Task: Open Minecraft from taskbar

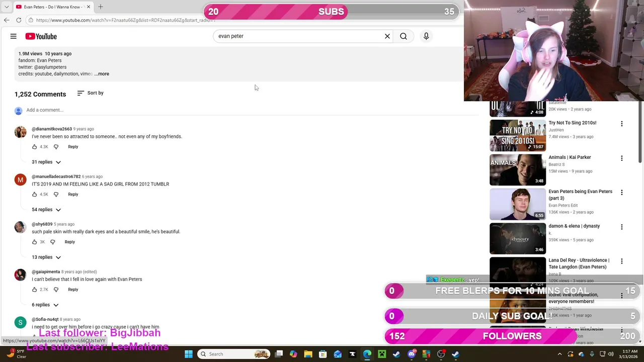Action: click(x=382, y=354)
